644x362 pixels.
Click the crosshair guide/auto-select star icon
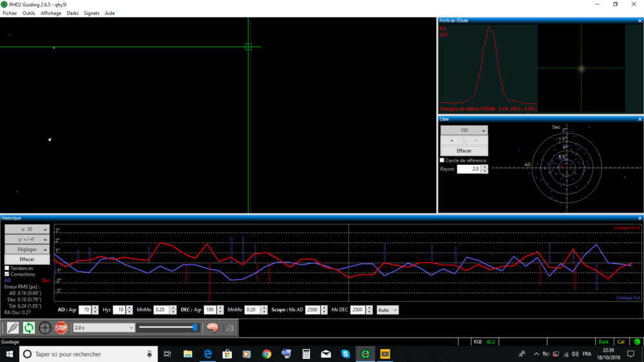45,328
